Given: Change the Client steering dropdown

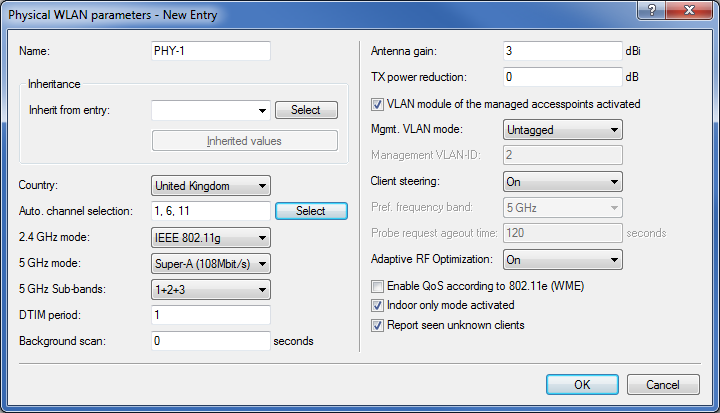Looking at the screenshot, I should pos(561,181).
